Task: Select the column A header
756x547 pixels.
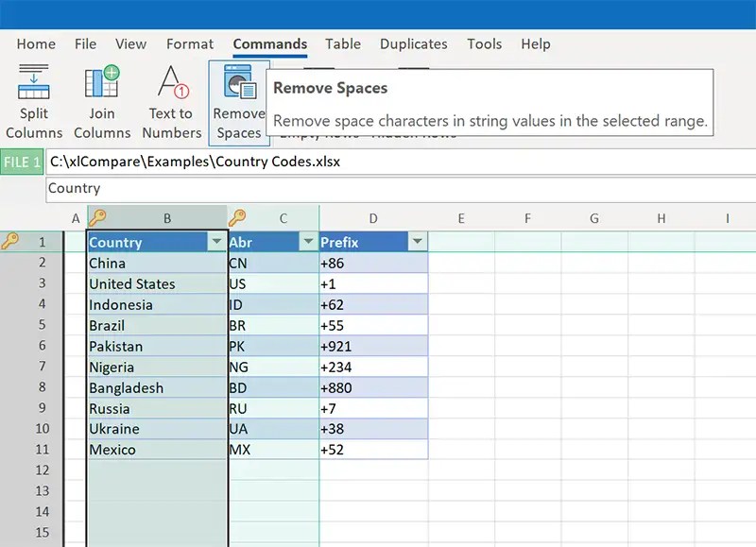Action: [x=75, y=217]
